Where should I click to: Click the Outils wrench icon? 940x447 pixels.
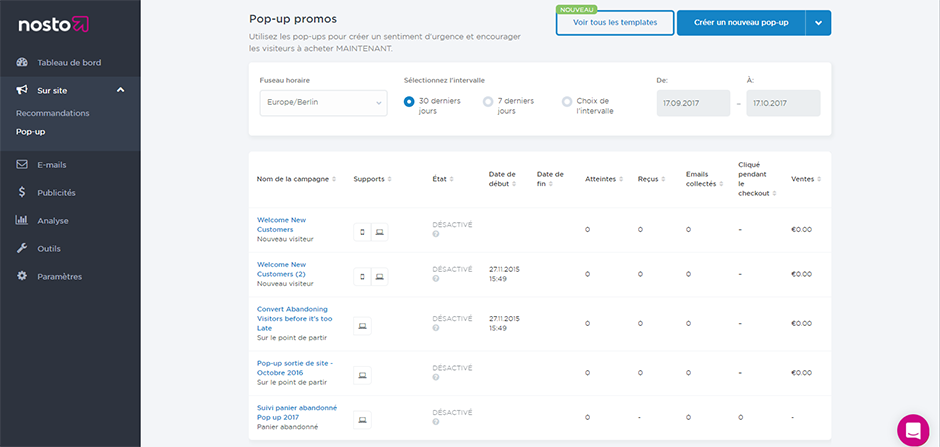22,248
